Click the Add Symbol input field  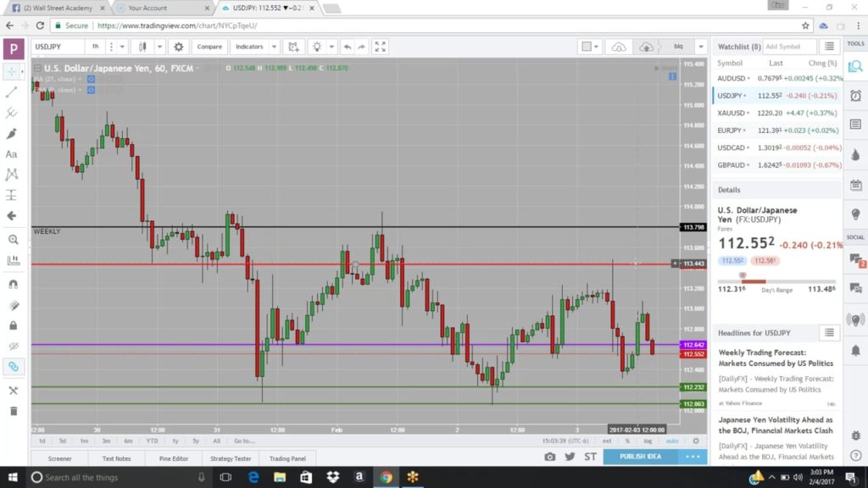[789, 47]
